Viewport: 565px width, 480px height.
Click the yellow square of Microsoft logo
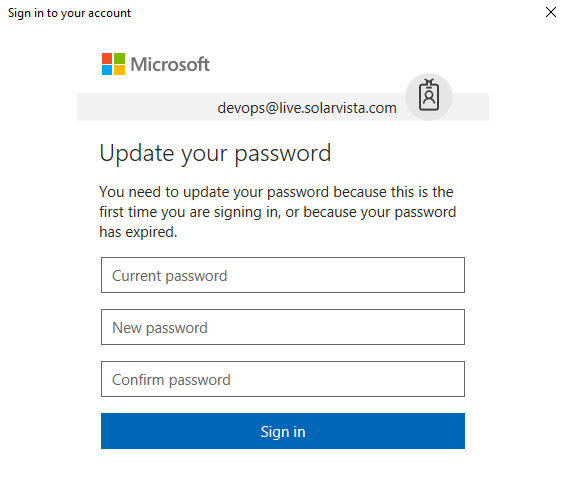click(120, 70)
